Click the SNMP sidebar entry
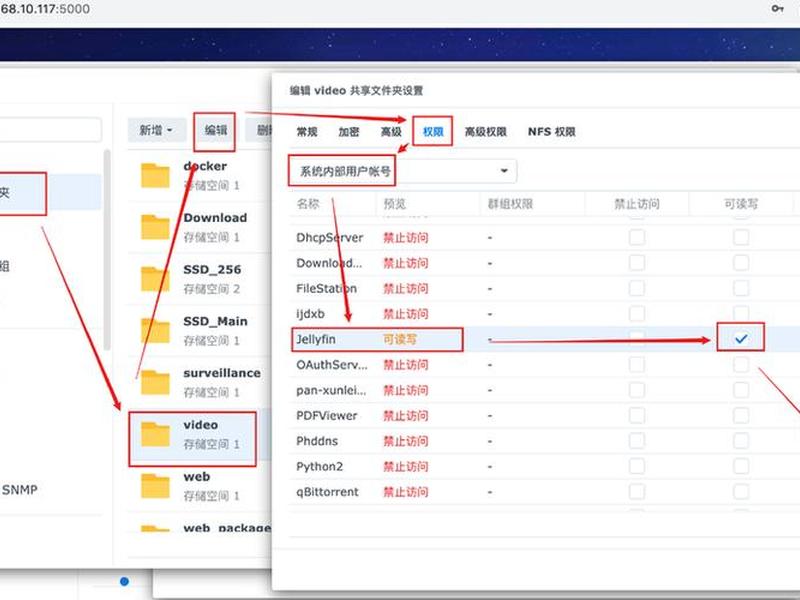Screen dimensions: 800x600 pyautogui.click(x=19, y=490)
